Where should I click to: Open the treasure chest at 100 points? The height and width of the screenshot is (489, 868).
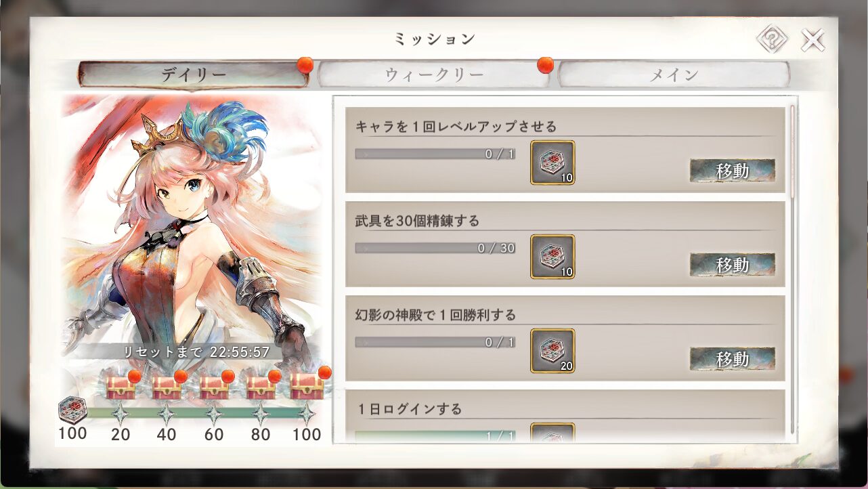pos(307,385)
